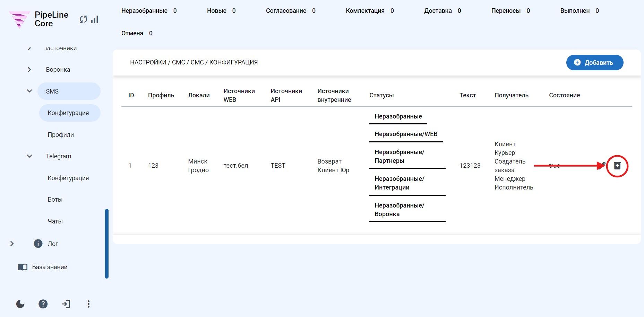Screen dimensions: 644x317
Task: Click the trash restore icon in row 1
Action: 617,166
